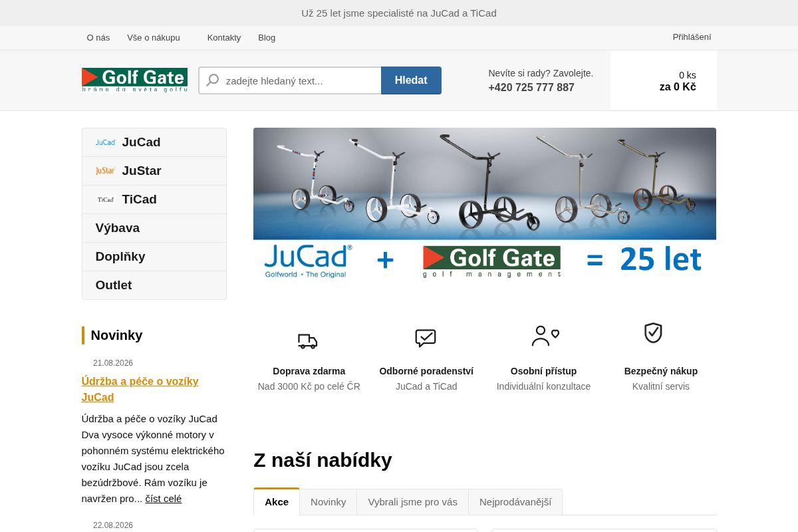Image resolution: width=798 pixels, height=532 pixels.
Task: Open the Blog link
Action: pos(267,38)
